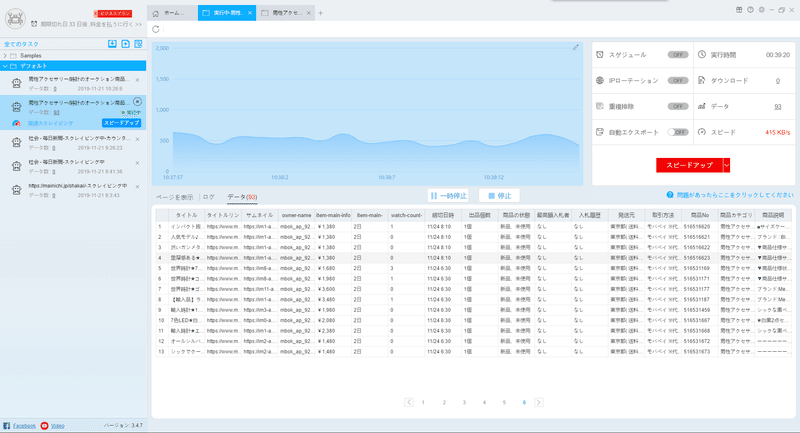Click the 重複排除 icon
The width and height of the screenshot is (800, 433).
pos(600,106)
